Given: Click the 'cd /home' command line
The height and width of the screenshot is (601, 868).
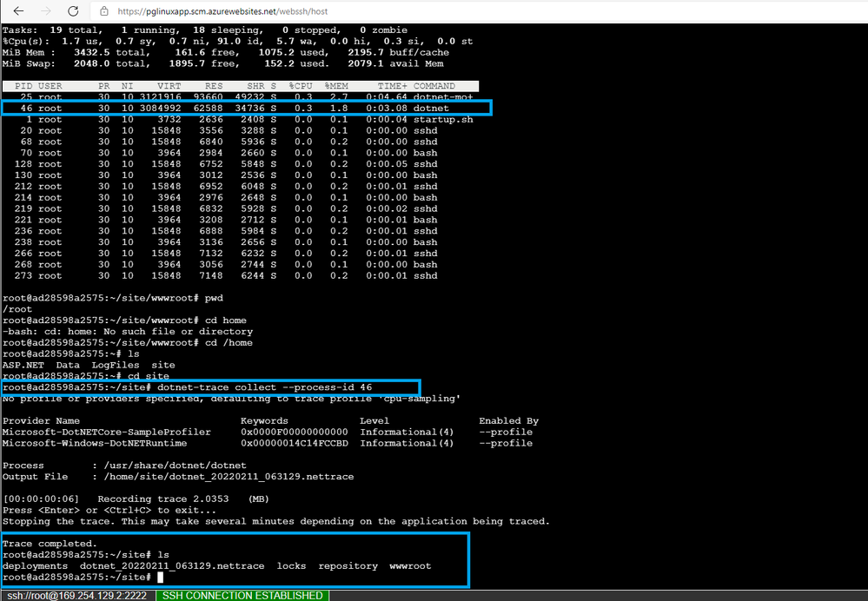Looking at the screenshot, I should [x=128, y=342].
